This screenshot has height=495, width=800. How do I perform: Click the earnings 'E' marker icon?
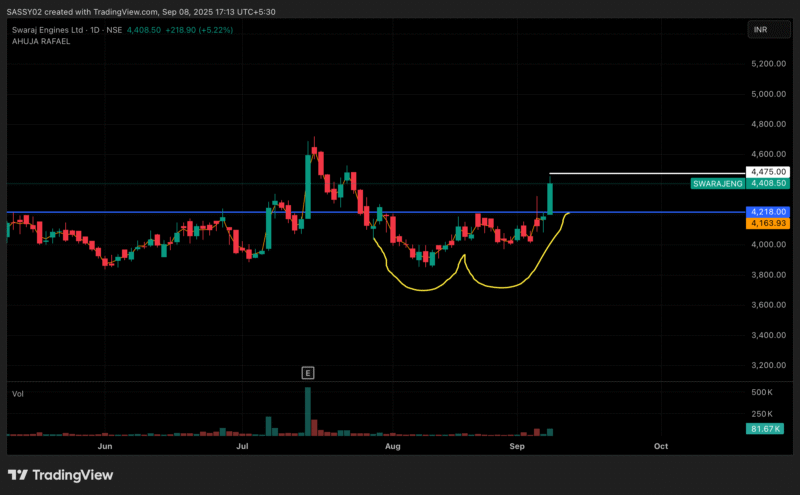pyautogui.click(x=308, y=373)
